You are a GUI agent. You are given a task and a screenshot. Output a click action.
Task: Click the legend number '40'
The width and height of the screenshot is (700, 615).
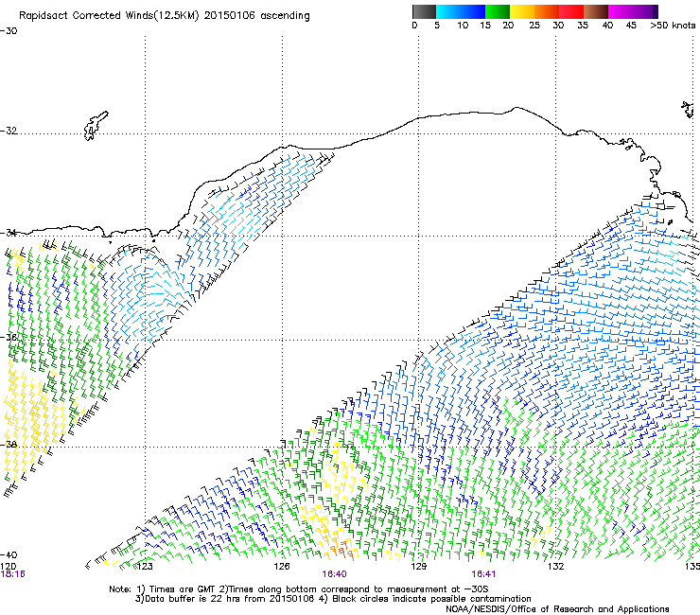(607, 26)
